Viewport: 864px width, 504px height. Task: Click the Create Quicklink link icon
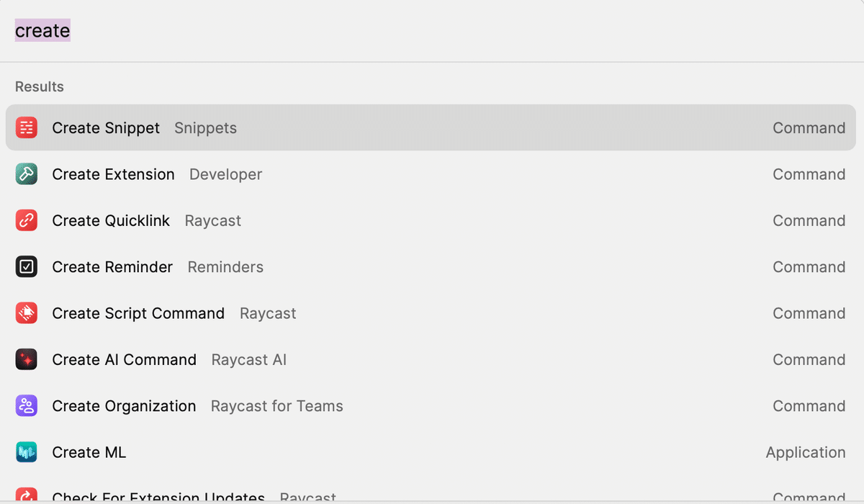tap(27, 220)
